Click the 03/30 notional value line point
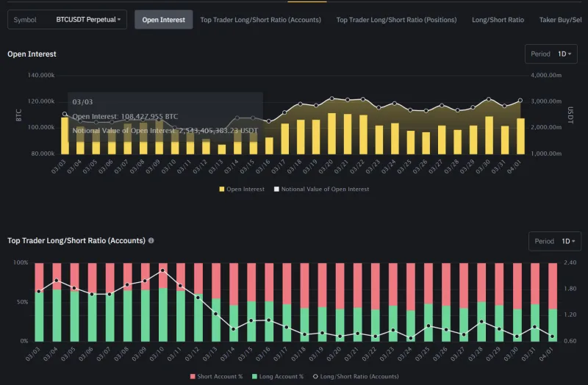 (489, 99)
